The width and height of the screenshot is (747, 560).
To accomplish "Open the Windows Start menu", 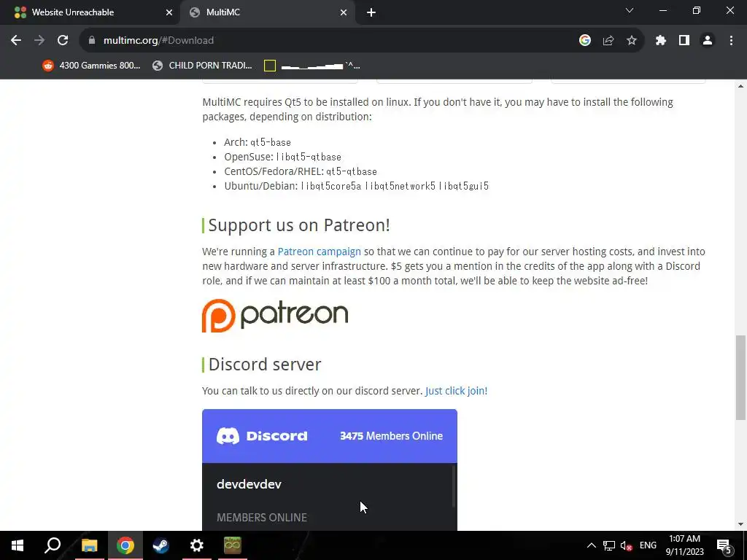I will [x=18, y=545].
